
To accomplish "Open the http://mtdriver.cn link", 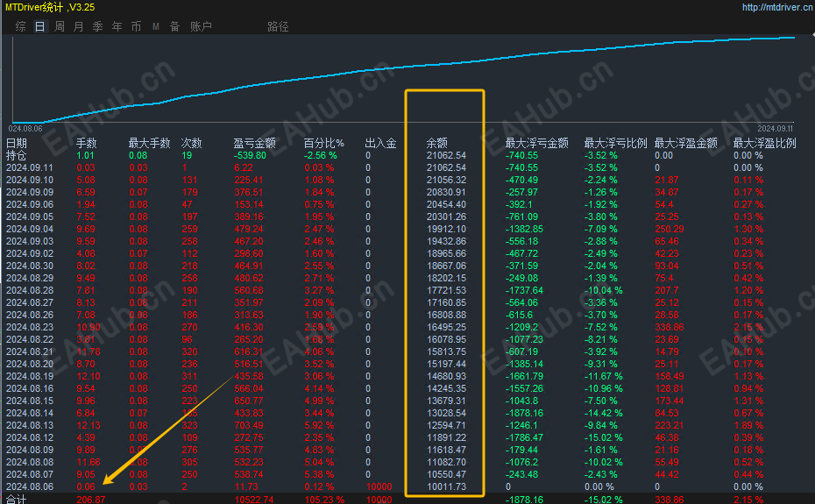I will [x=776, y=7].
